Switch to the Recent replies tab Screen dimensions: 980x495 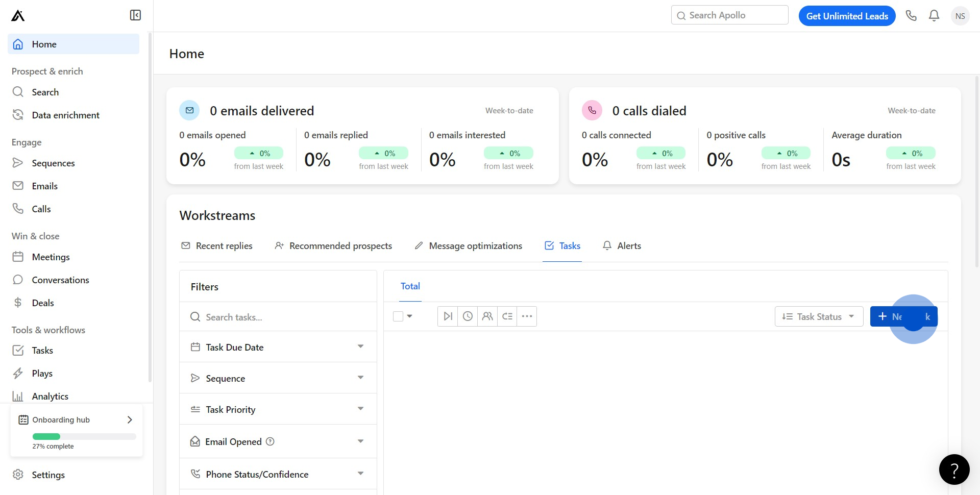pos(217,246)
